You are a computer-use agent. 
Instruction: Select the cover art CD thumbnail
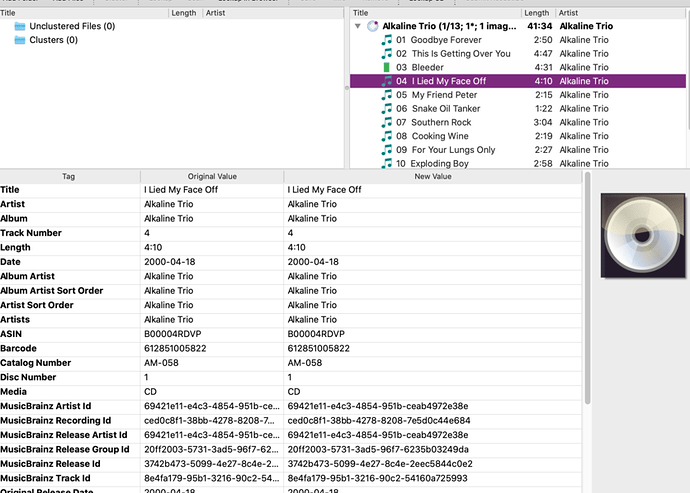coord(642,235)
